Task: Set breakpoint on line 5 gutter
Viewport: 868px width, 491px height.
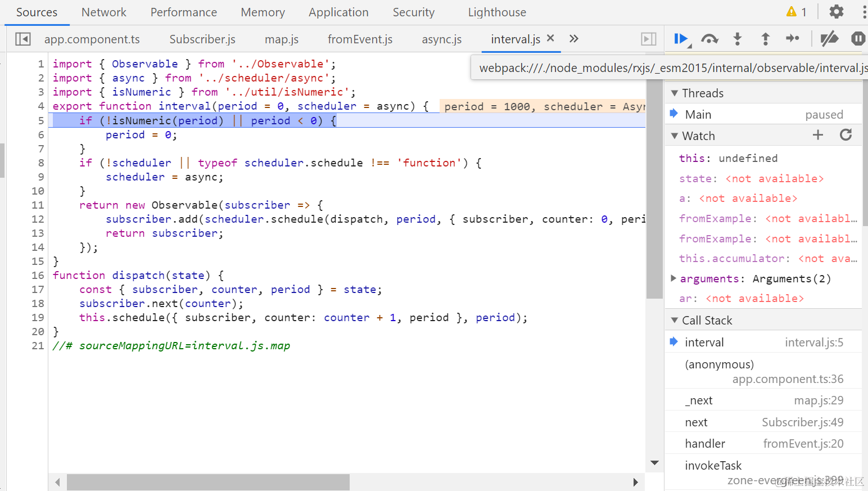Action: (x=40, y=120)
